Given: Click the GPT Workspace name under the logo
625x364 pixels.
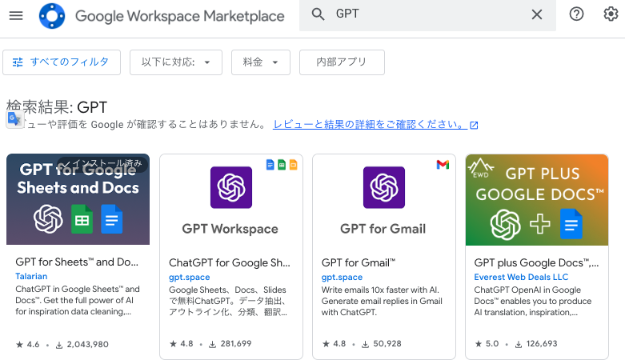Looking at the screenshot, I should (x=230, y=229).
